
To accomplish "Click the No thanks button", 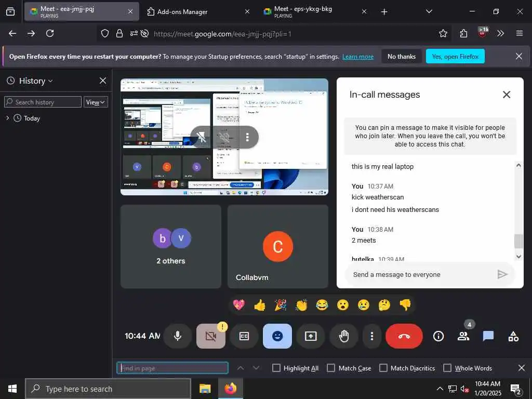I will pos(402,56).
